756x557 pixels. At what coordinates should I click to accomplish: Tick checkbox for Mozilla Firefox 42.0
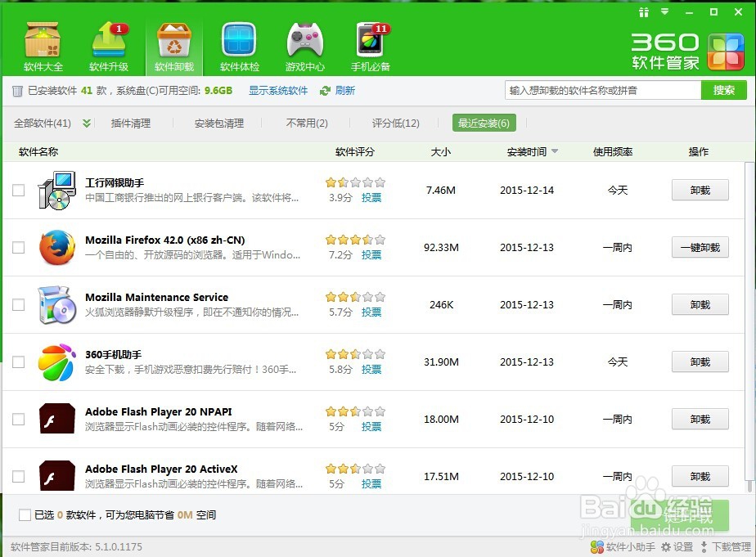[x=18, y=248]
